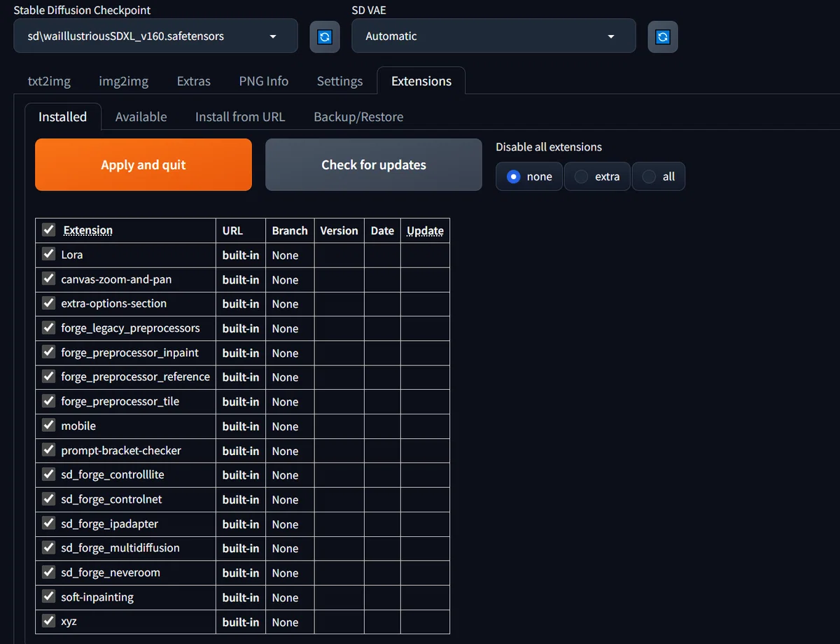This screenshot has height=644, width=840.
Task: Click Check for updates button
Action: pos(374,164)
